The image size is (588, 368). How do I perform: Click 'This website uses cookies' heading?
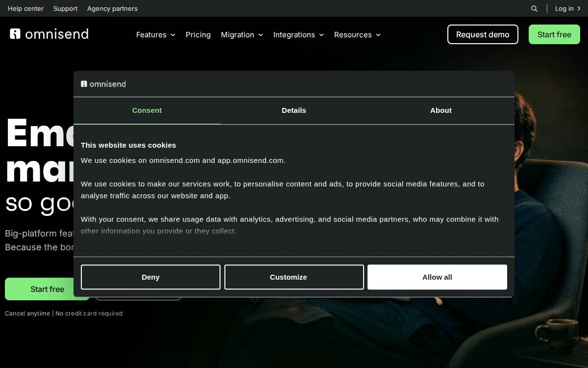pyautogui.click(x=128, y=145)
